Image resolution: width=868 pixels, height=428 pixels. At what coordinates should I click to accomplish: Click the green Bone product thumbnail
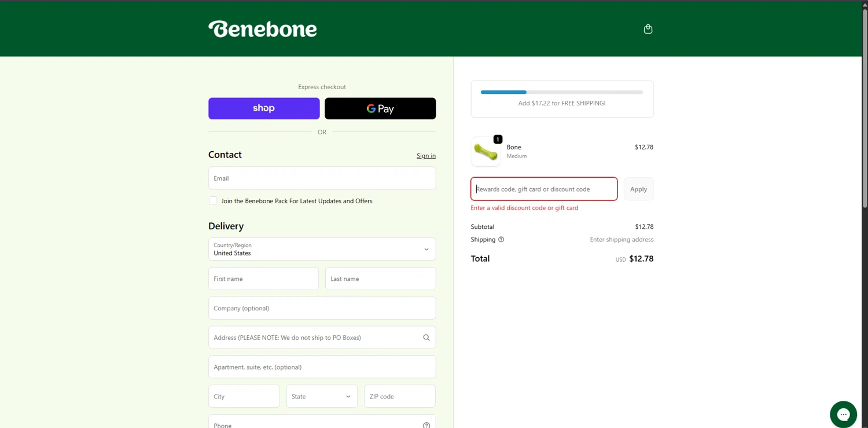(x=486, y=152)
